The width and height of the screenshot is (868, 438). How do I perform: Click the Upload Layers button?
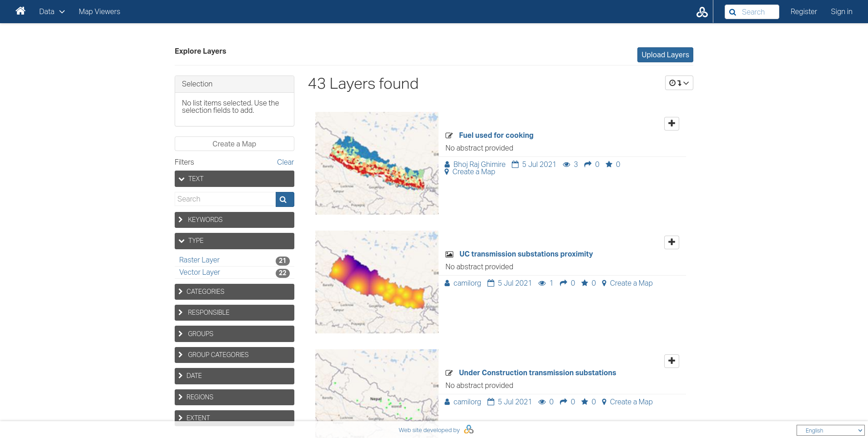(x=665, y=55)
